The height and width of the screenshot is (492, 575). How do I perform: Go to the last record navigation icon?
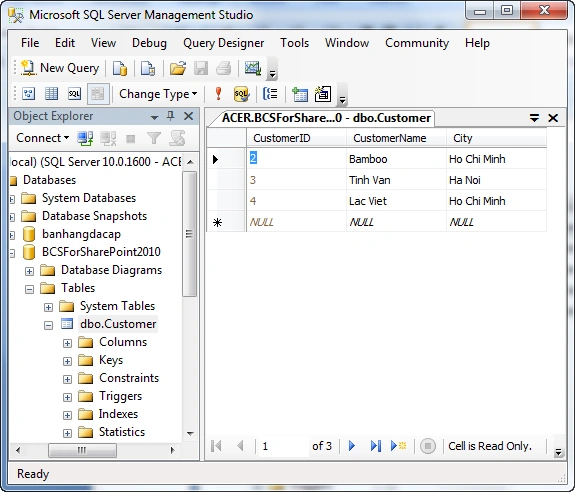(375, 446)
